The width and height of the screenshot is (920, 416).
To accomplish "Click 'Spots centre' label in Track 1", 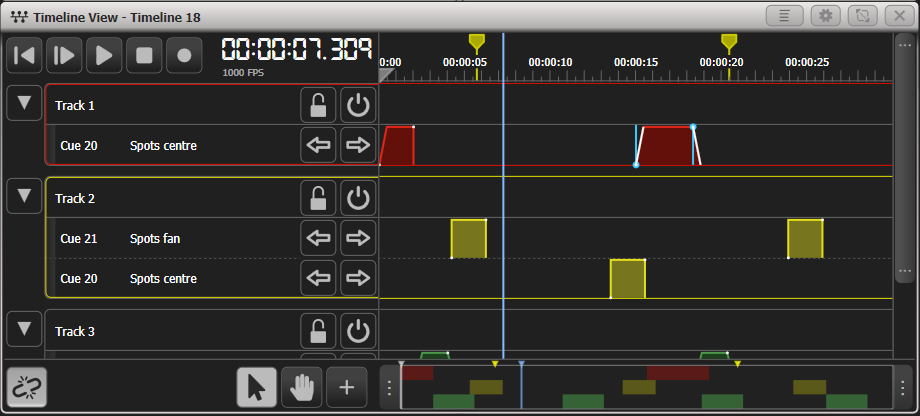I will click(x=163, y=146).
